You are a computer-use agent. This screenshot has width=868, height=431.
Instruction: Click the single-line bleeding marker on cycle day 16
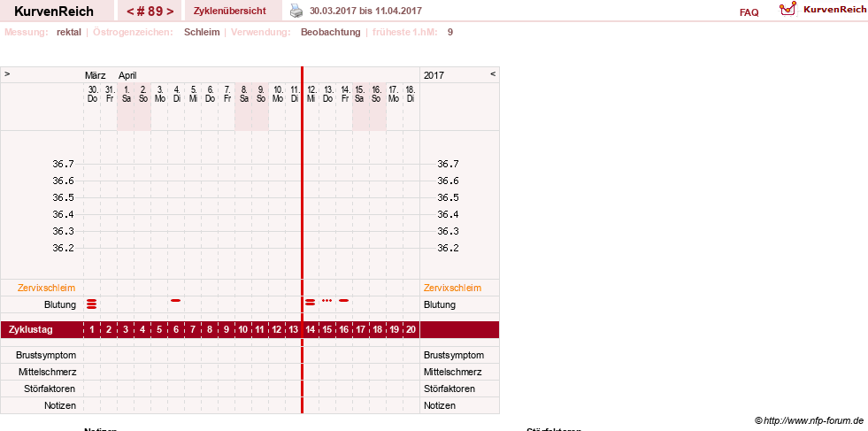(x=344, y=300)
